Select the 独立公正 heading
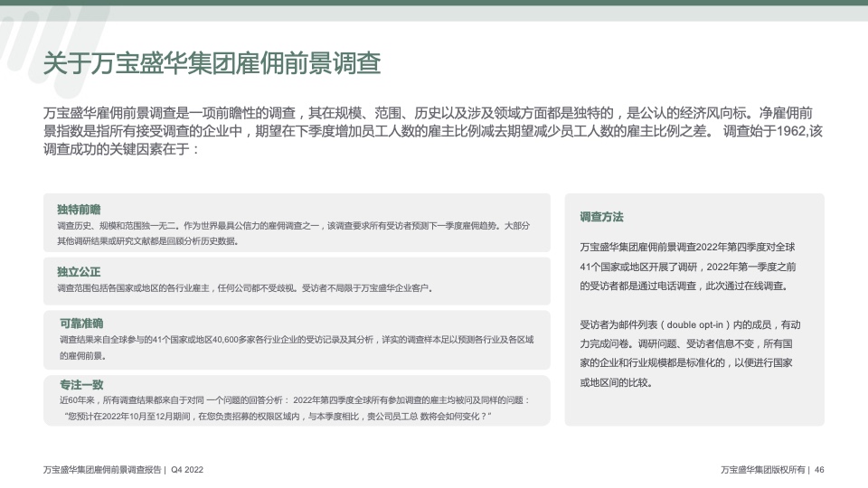Screen dimensions: 868x488 tap(79, 272)
